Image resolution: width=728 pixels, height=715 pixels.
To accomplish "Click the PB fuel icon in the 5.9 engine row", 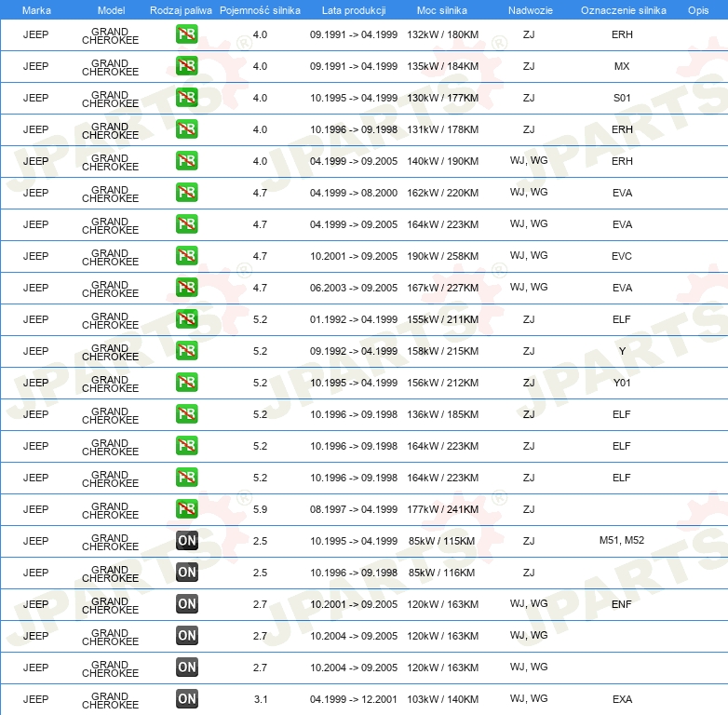I will (186, 509).
